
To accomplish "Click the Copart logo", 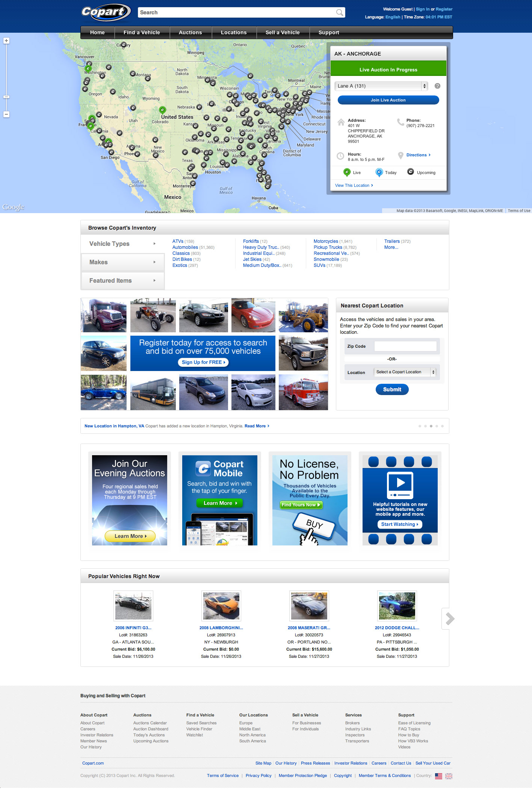I will click(x=106, y=12).
